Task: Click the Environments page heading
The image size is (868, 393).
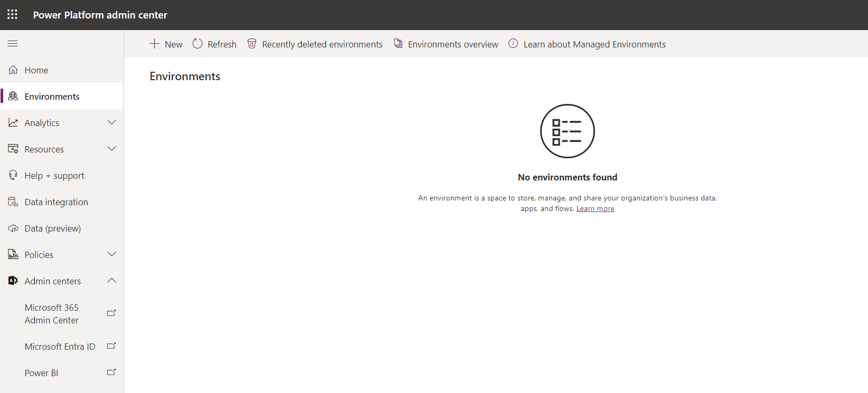Action: (185, 76)
